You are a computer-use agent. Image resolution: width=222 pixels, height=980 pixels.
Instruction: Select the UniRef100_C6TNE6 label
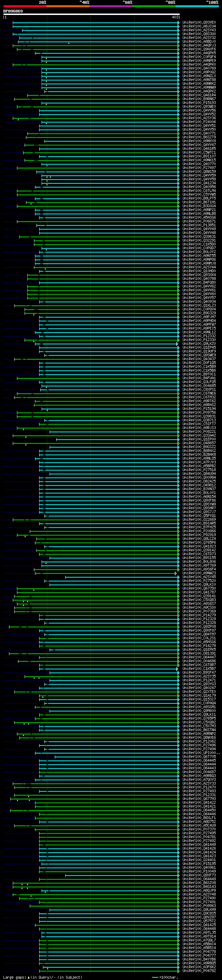(x=199, y=394)
